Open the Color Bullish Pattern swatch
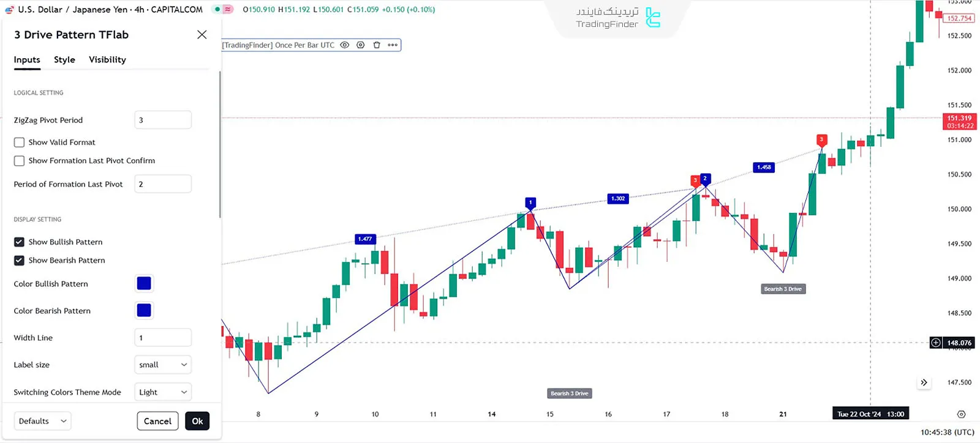Screen dimensions: 980x443 tap(144, 284)
